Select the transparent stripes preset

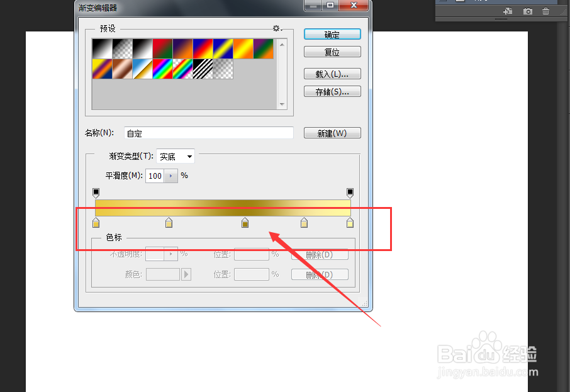tap(203, 69)
